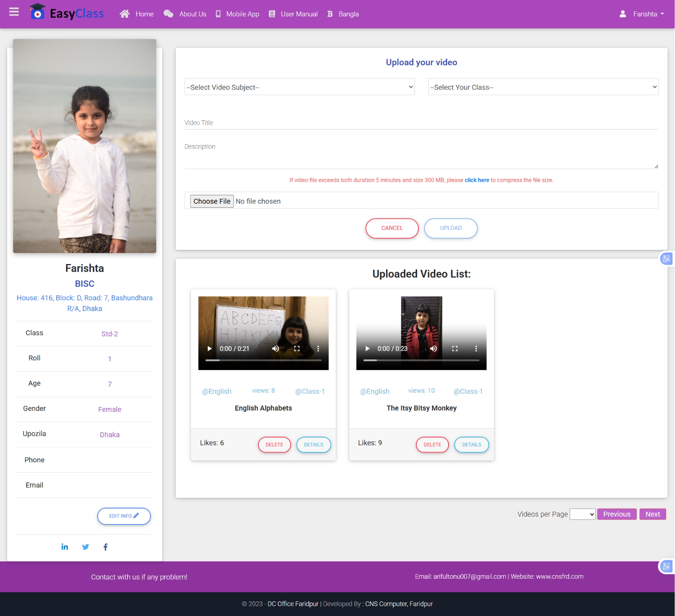Open the Mobile App menu item
This screenshot has width=675, height=616.
[237, 14]
